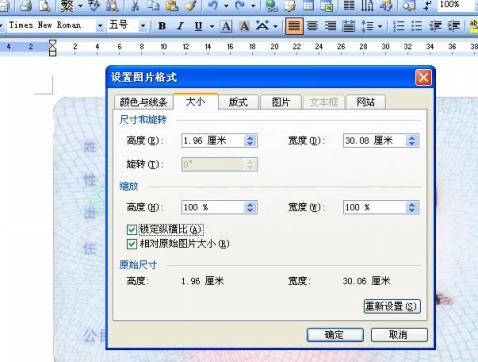478x362 pixels.
Task: Toggle the Character Border (A) button
Action: tap(226, 26)
